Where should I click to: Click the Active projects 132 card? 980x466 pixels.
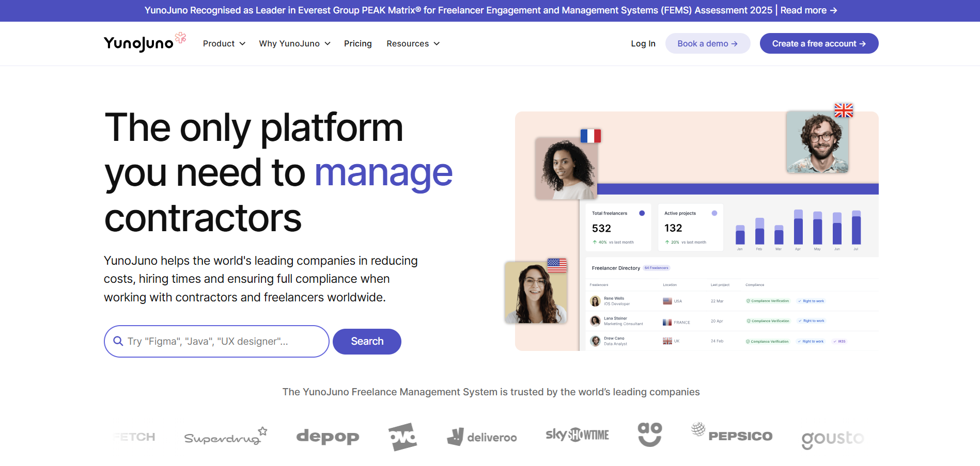pos(690,227)
